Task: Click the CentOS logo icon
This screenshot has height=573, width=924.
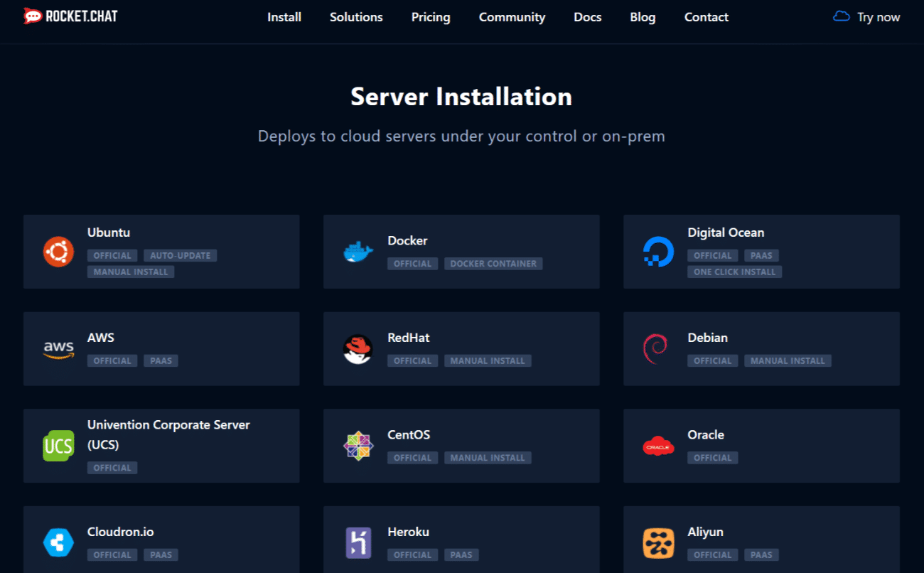Action: [x=358, y=445]
